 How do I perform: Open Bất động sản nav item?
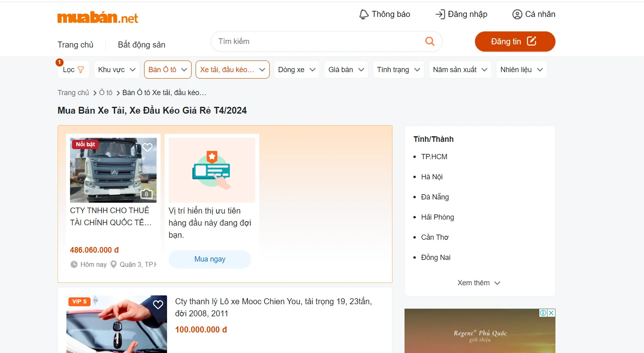coord(142,45)
